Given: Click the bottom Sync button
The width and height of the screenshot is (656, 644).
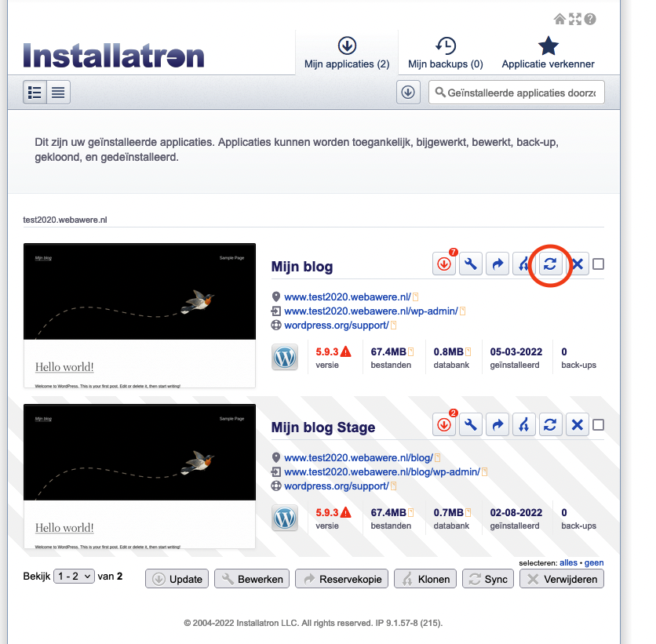Looking at the screenshot, I should (x=488, y=579).
